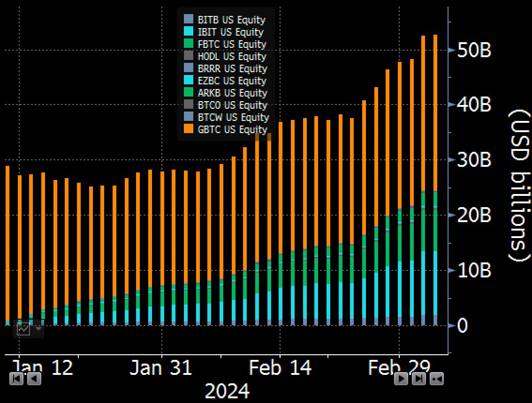532x403 pixels.
Task: Click the BTCW US Equity legend marker
Action: [x=189, y=117]
